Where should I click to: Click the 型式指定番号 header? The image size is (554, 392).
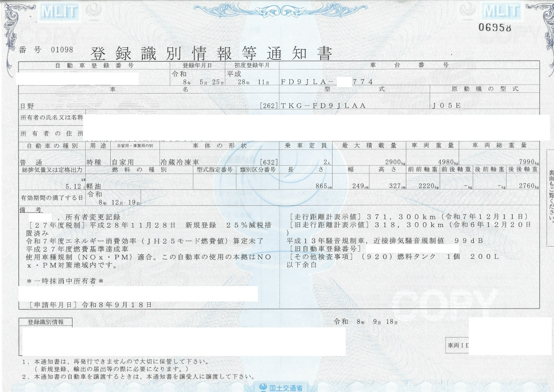(x=214, y=170)
